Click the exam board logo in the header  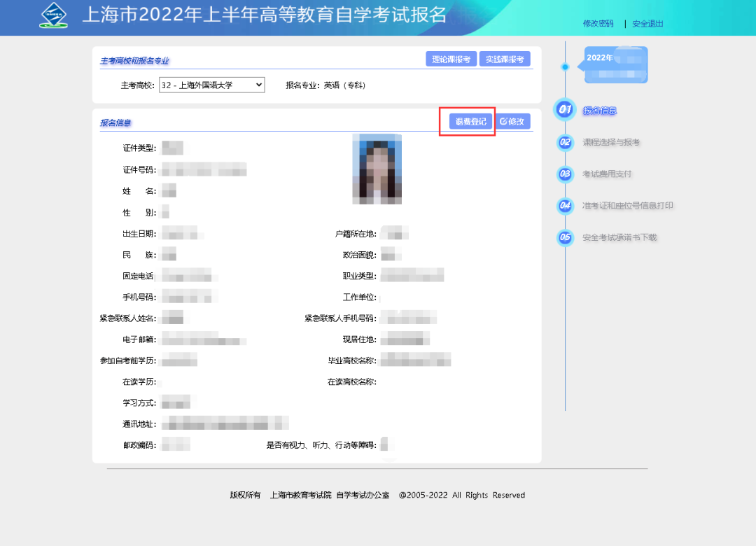(x=52, y=15)
